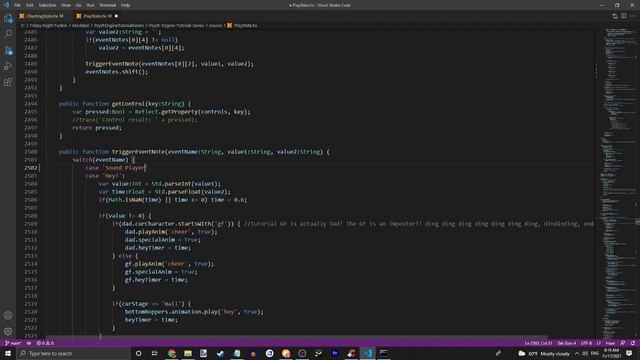Click the unsaved dot on PlayState.hx tab
Screen dimensions: 640x360
point(116,16)
